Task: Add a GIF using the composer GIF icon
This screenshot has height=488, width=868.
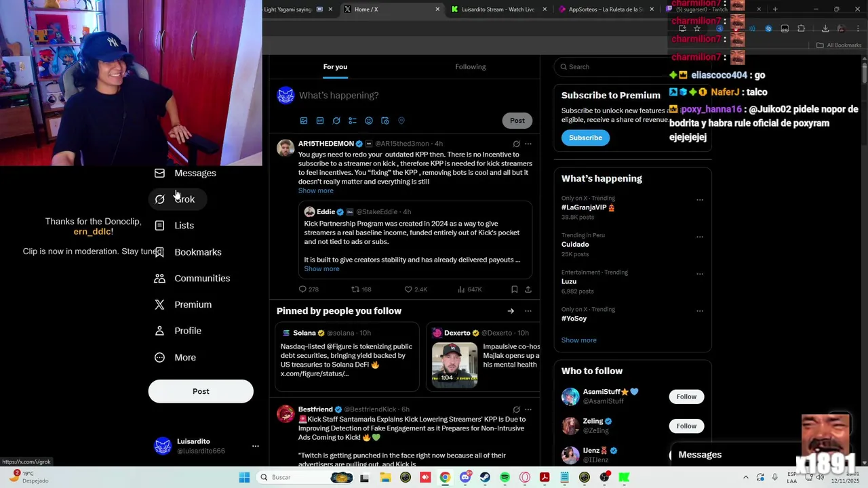Action: pos(320,121)
